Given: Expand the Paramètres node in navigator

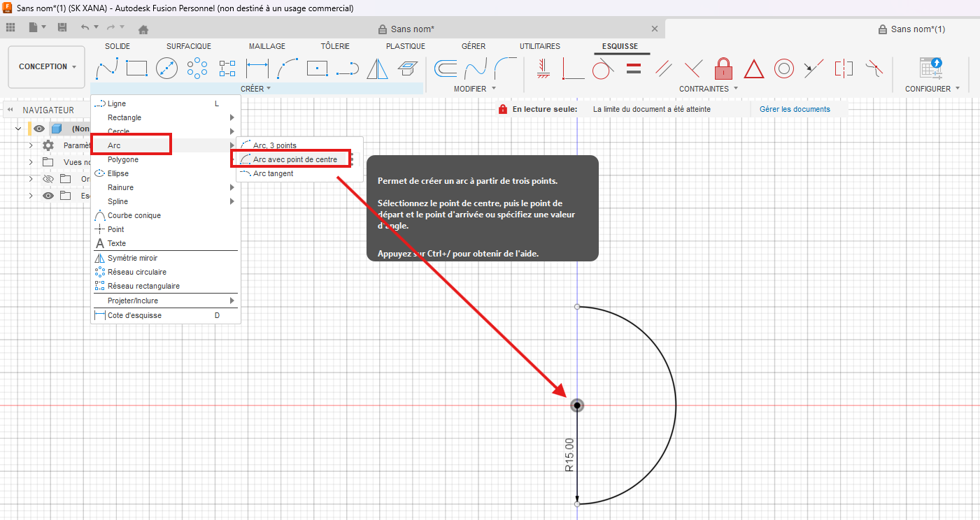Looking at the screenshot, I should click(x=31, y=145).
